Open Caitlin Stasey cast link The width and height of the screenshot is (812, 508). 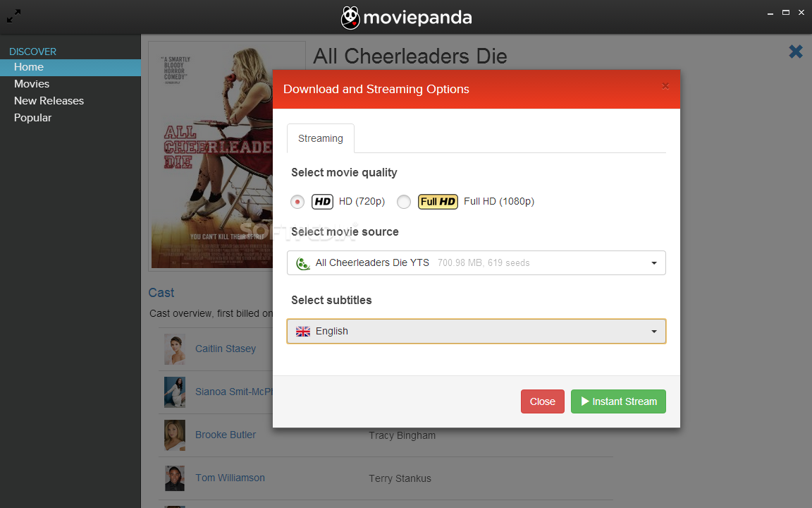tap(226, 349)
